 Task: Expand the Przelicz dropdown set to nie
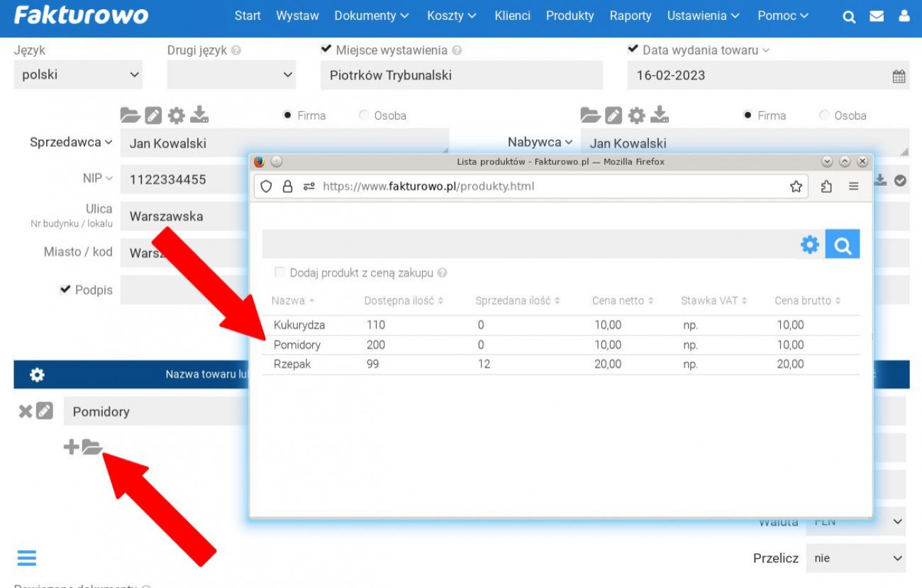855,558
